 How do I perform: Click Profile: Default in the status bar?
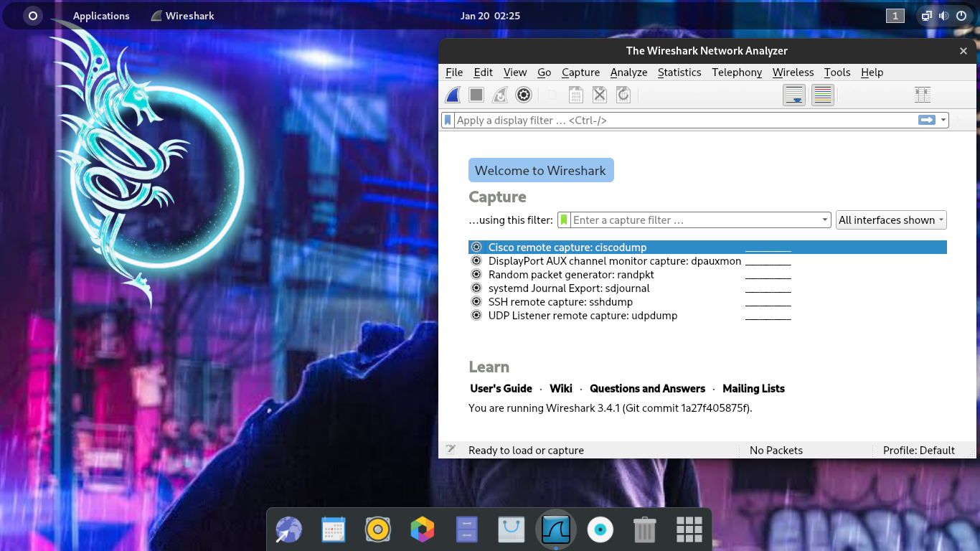[918, 451]
